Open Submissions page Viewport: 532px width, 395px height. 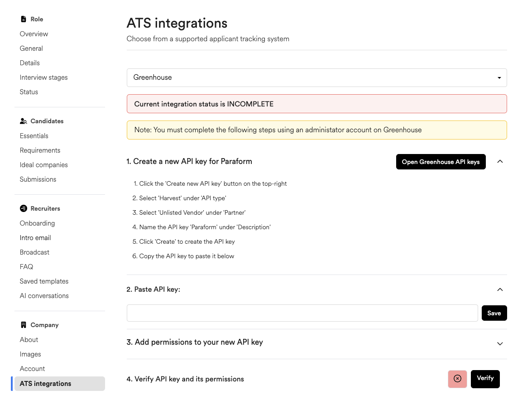[38, 179]
